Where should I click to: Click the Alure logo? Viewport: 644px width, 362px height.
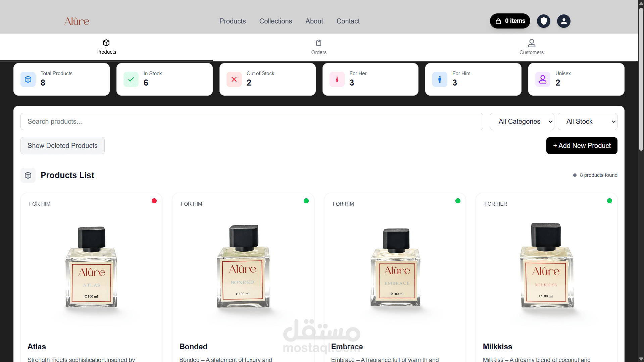click(77, 21)
